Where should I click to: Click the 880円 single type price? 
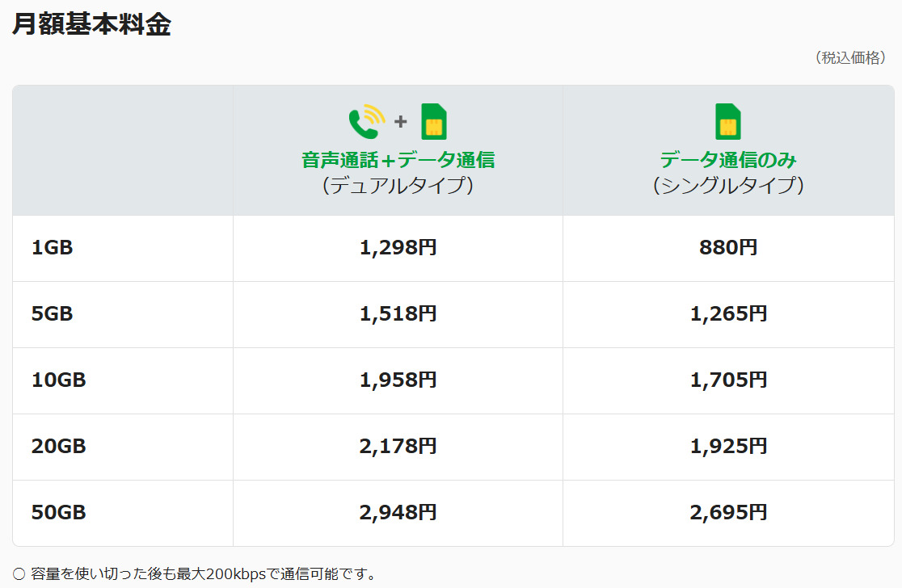[728, 248]
